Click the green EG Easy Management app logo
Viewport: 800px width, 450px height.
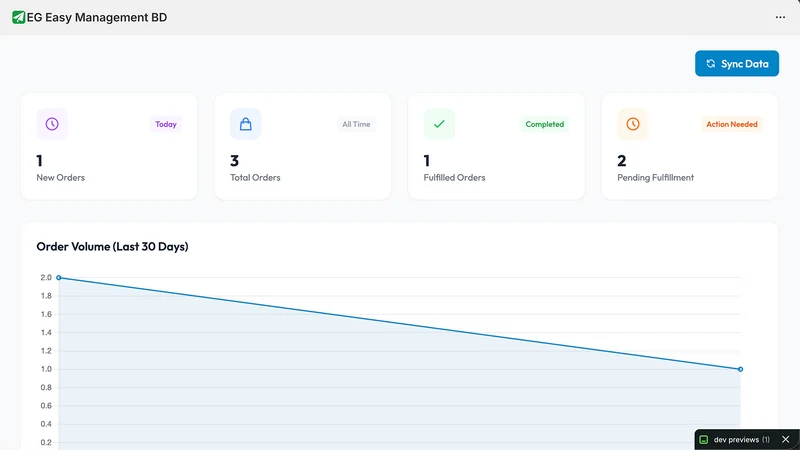(18, 17)
